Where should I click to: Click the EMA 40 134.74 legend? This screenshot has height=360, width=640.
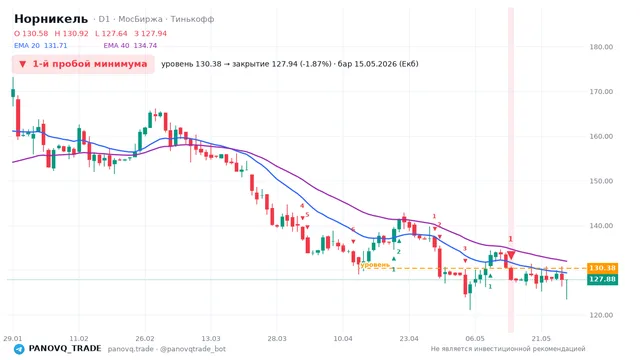tap(130, 46)
